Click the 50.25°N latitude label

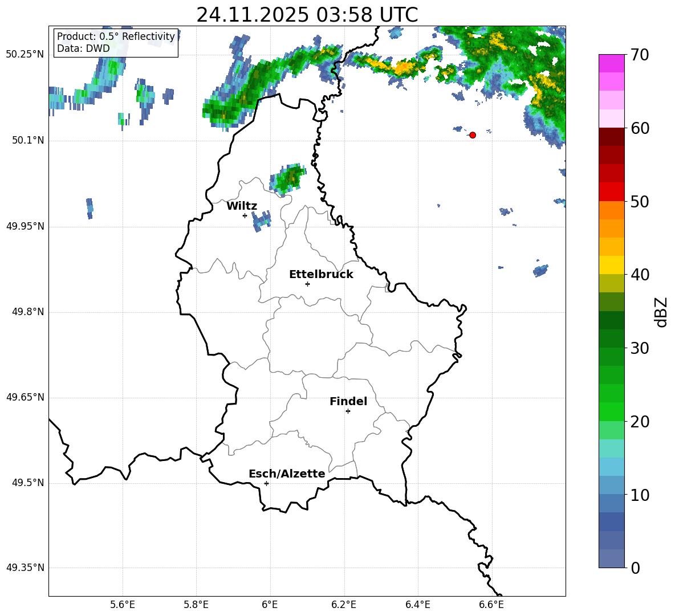(x=25, y=55)
